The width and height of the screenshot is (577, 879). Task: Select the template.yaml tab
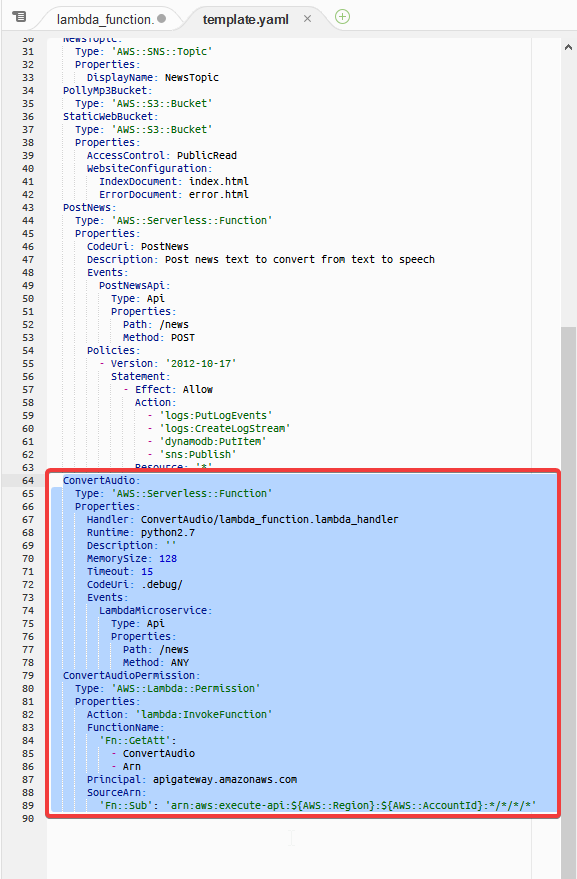tap(246, 20)
